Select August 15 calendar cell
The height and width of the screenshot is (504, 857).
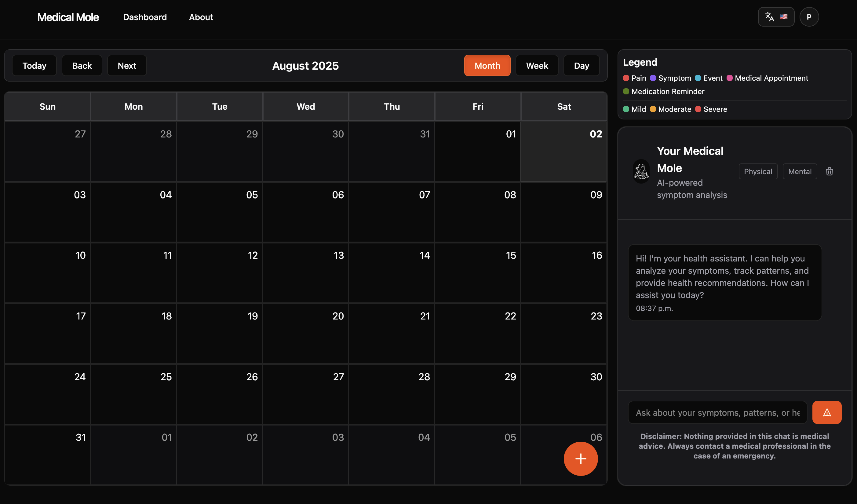(x=477, y=272)
